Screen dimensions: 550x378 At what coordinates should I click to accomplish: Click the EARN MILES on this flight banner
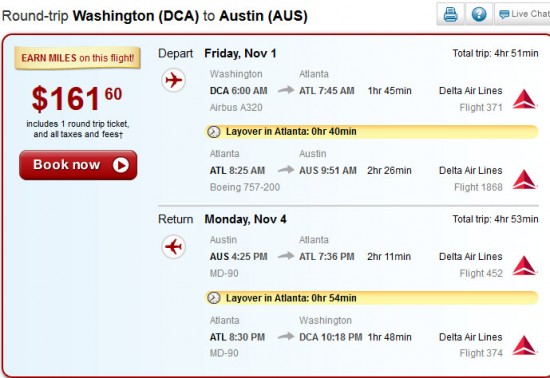click(x=78, y=58)
